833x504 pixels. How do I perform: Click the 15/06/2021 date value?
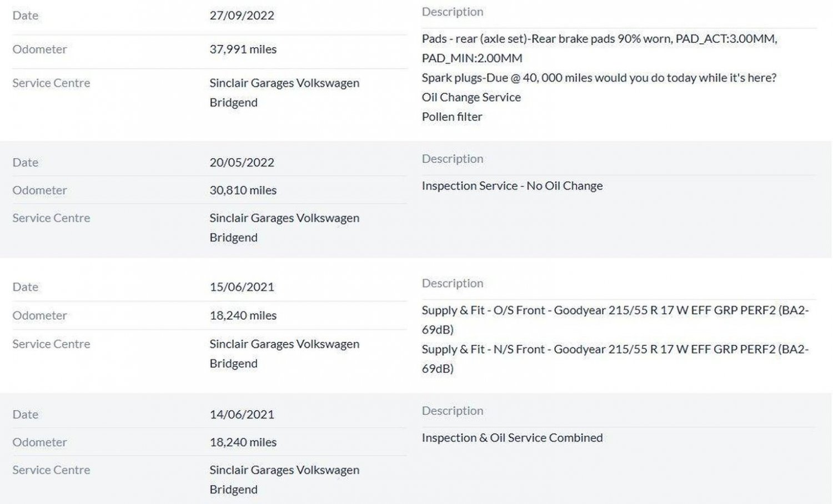pyautogui.click(x=242, y=287)
